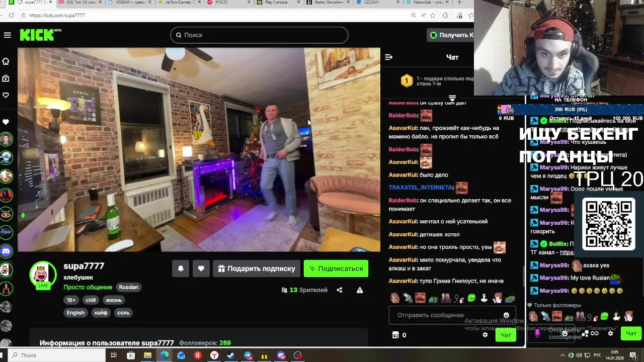Screen dimensions: 644x362
Task: Open Task View on the taskbar
Action: coord(114,355)
